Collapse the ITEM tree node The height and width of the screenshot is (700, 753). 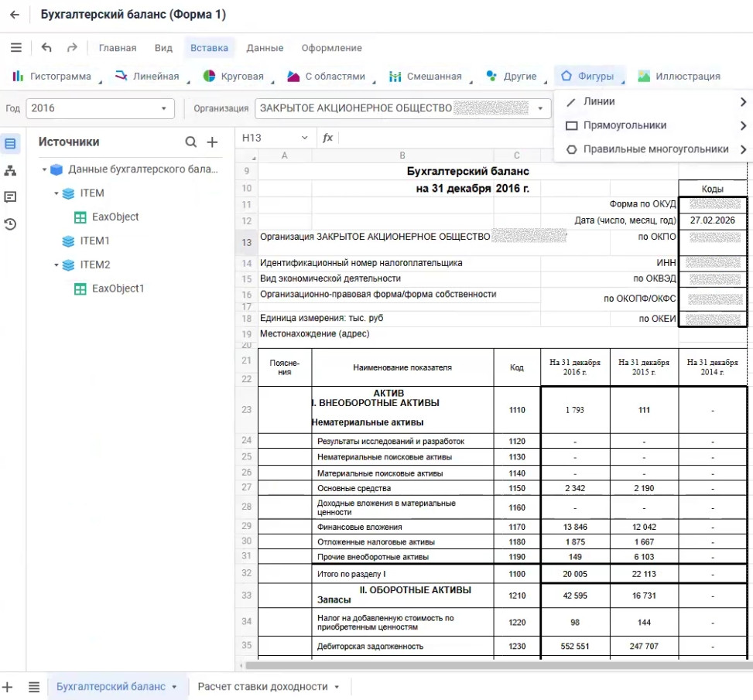click(x=56, y=193)
